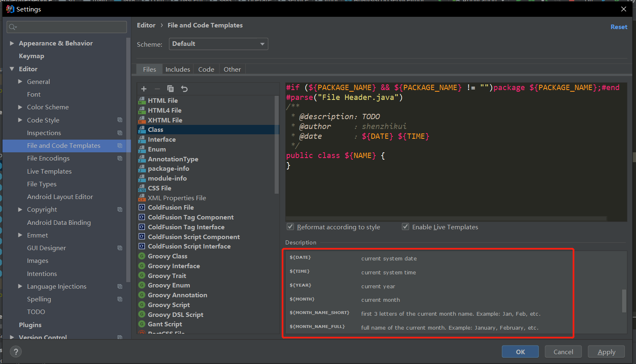
Task: Click project-level icon beside GUI Designer
Action: (x=120, y=248)
